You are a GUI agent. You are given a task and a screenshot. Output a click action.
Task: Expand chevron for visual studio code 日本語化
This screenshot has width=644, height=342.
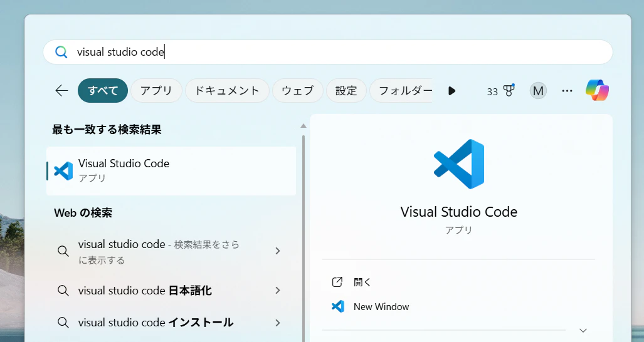(x=278, y=291)
